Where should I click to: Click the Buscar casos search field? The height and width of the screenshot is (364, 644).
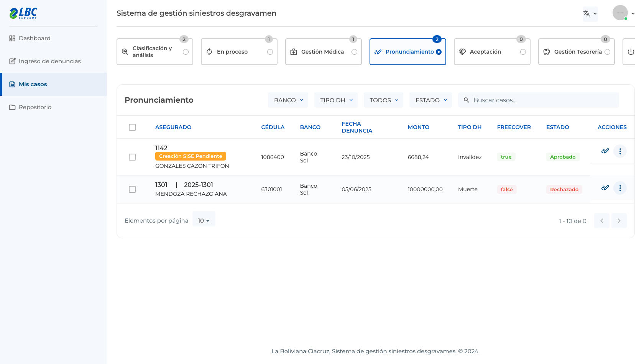point(538,100)
